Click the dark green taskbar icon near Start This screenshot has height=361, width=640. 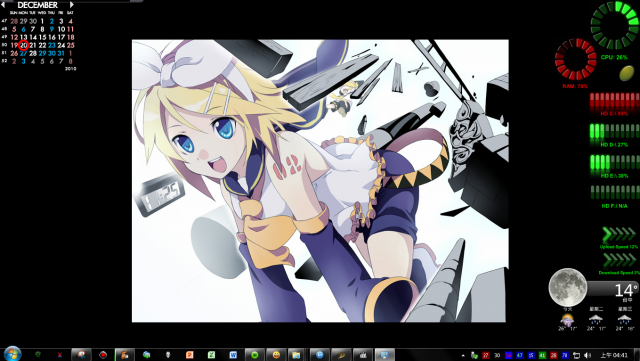38,354
